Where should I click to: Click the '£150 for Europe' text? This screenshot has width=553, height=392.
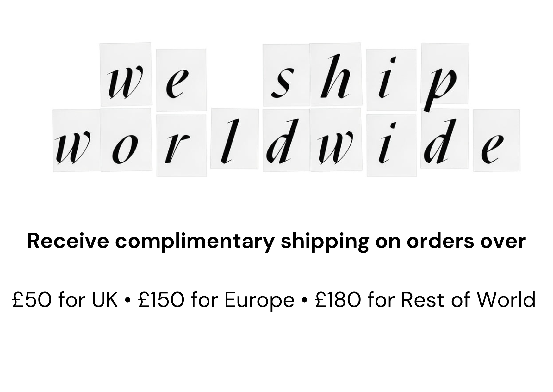point(216,299)
